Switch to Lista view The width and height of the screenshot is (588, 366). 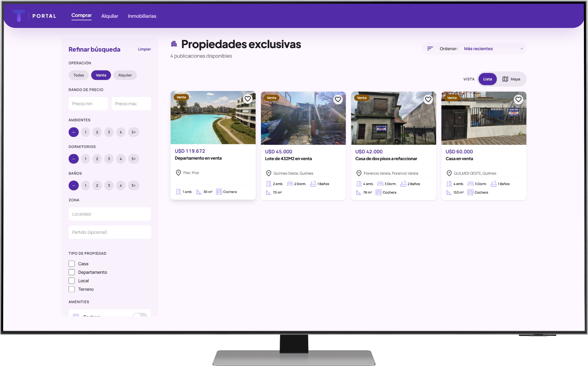488,79
